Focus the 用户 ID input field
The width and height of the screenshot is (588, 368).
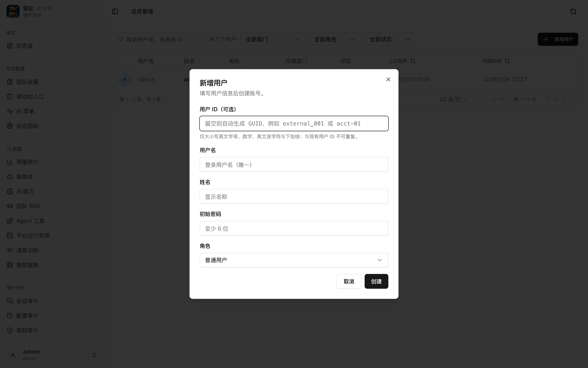tap(294, 123)
